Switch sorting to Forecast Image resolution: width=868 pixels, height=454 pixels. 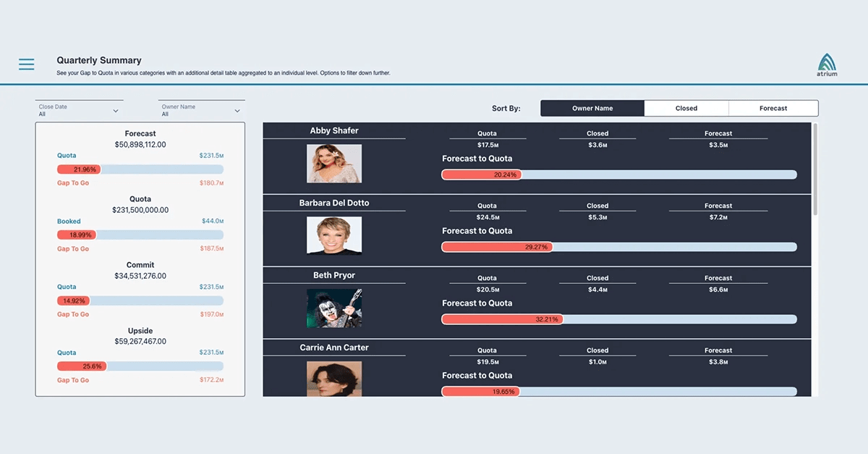[x=773, y=107]
